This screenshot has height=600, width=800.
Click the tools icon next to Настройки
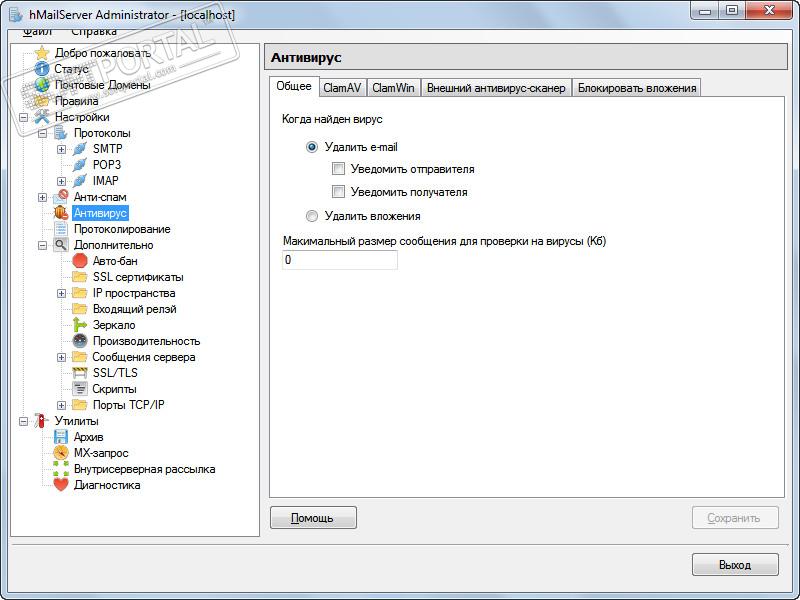click(42, 117)
